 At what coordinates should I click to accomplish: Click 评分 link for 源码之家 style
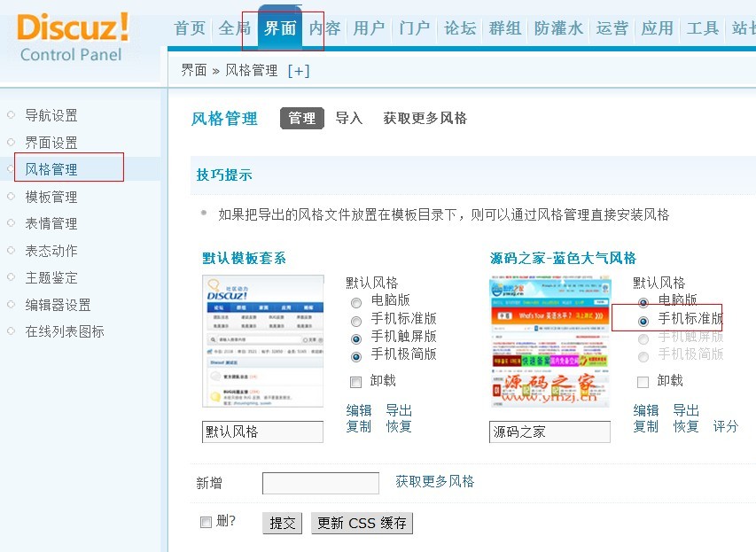click(x=726, y=426)
